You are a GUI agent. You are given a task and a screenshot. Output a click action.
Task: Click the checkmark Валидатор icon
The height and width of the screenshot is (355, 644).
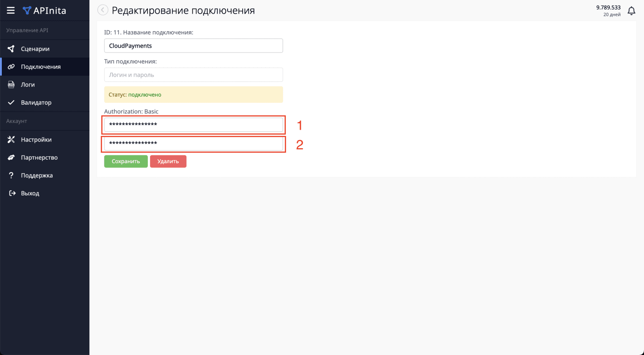tap(11, 102)
